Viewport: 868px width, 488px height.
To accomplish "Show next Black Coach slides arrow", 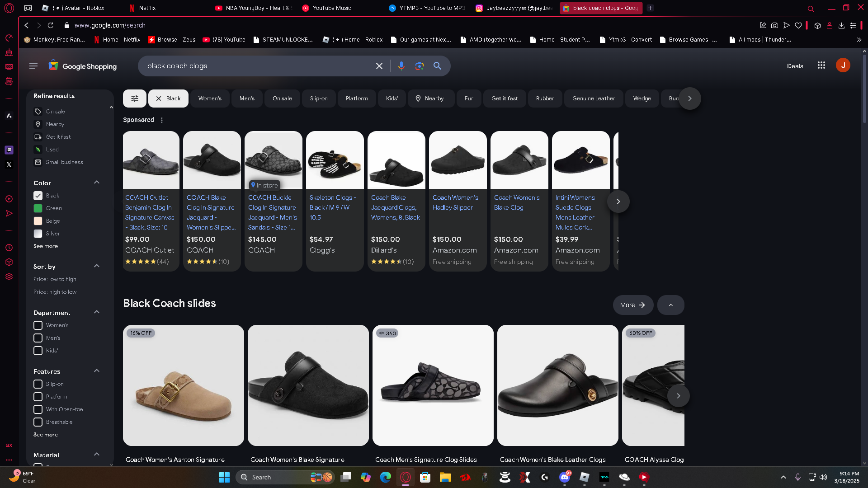I will click(679, 396).
